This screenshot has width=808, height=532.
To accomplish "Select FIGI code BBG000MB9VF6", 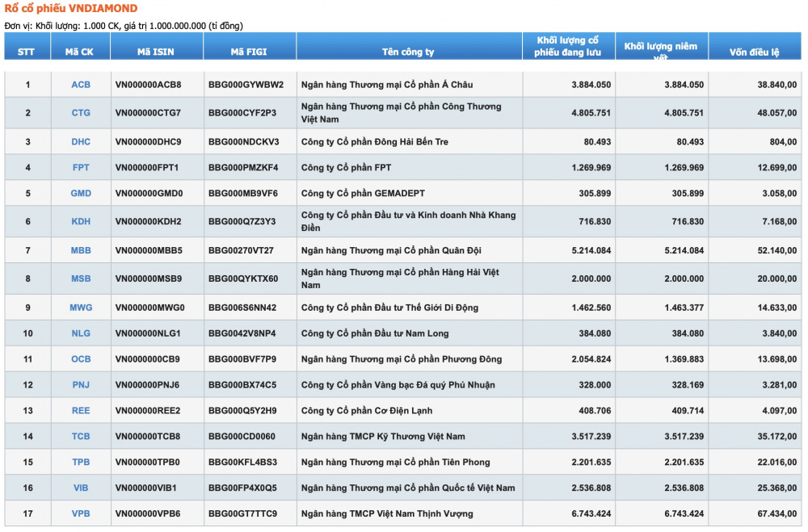I will [243, 193].
